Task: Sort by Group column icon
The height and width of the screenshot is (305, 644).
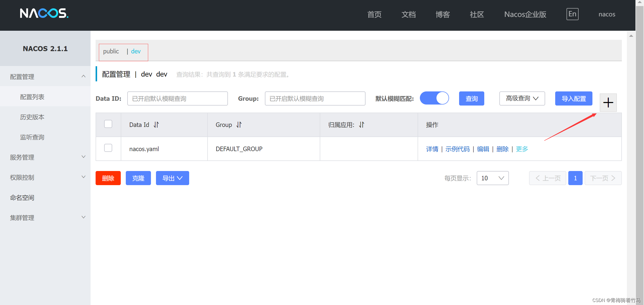Action: click(239, 125)
